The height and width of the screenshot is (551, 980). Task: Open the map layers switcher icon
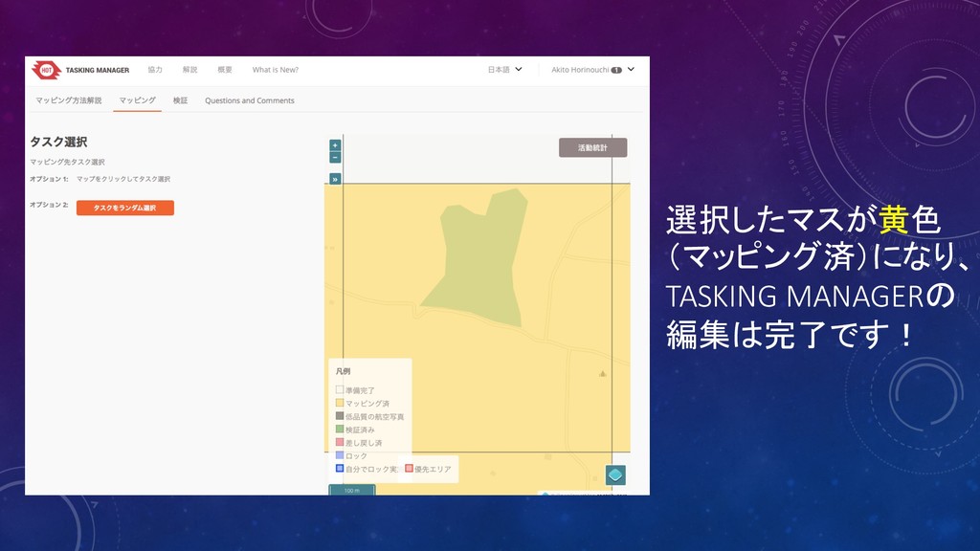615,474
